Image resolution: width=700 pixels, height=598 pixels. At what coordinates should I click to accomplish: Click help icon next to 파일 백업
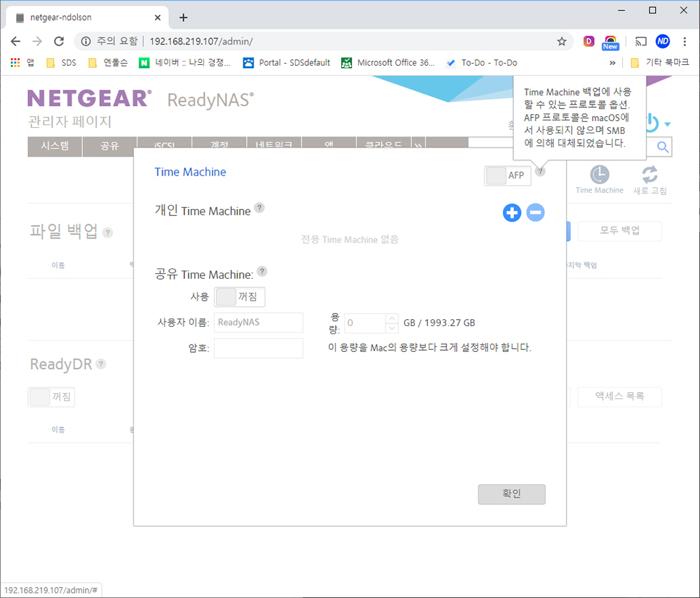[x=107, y=232]
